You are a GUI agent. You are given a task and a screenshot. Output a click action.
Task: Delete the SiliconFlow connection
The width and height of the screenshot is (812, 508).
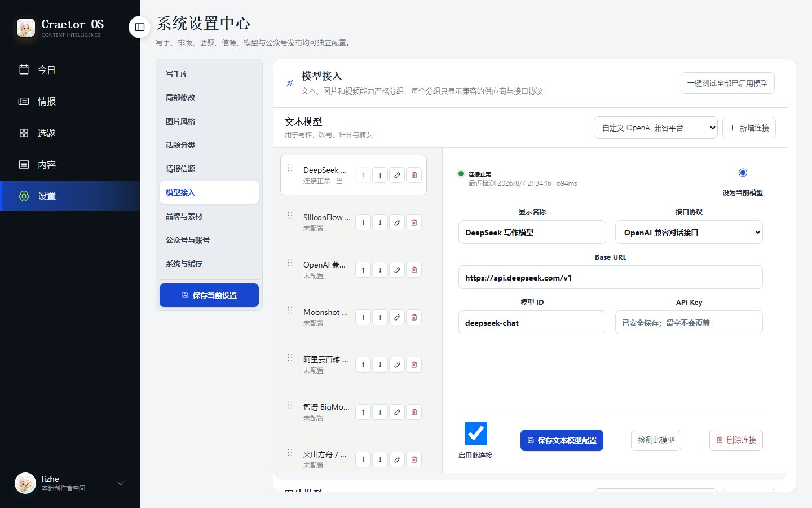(x=414, y=222)
